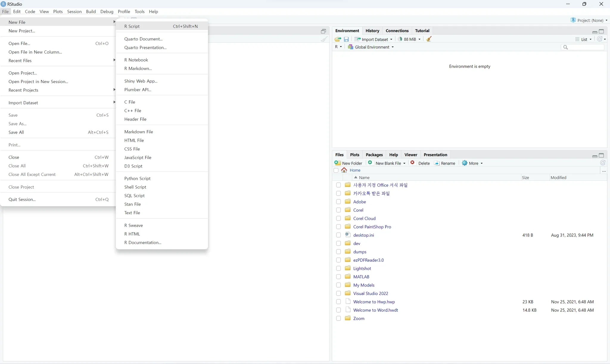
Task: Click the Adobe folder icon
Action: [x=348, y=201]
